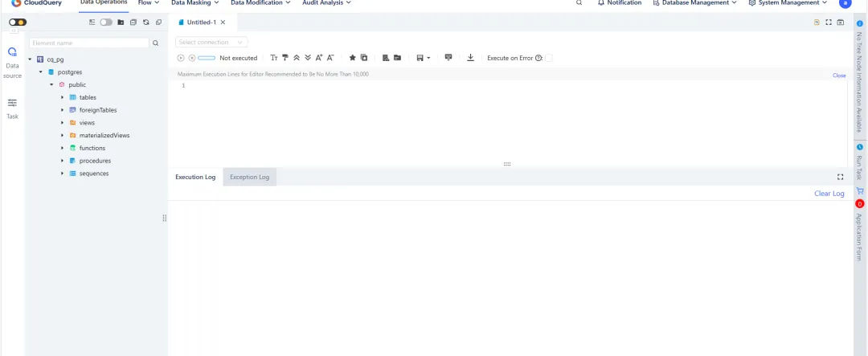The image size is (868, 356).
Task: Click the stop execution icon
Action: [x=191, y=58]
